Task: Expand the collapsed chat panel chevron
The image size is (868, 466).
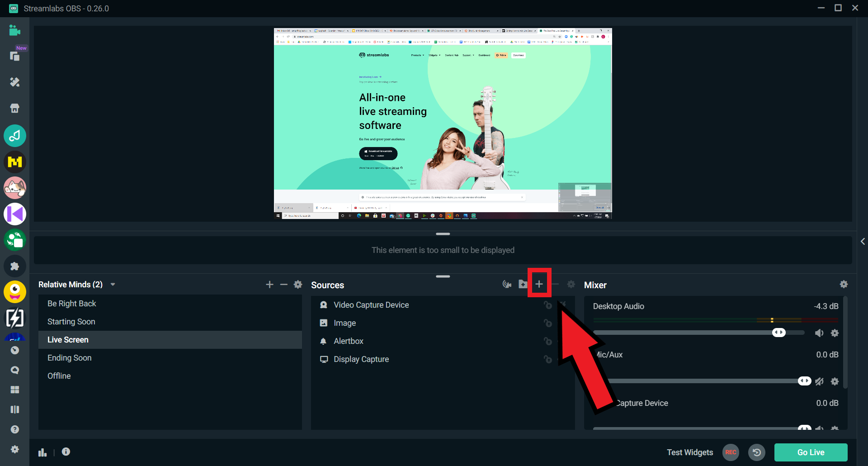Action: [863, 242]
